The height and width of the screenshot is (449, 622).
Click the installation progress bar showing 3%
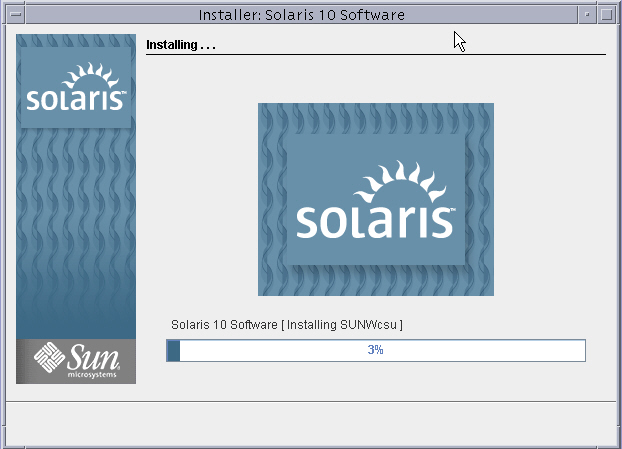click(376, 350)
